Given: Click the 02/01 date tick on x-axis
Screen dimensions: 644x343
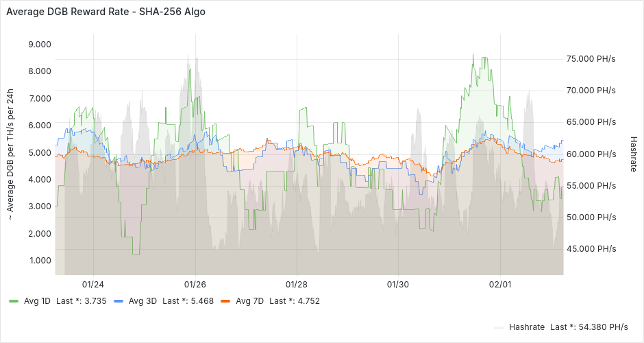Looking at the screenshot, I should point(500,284).
